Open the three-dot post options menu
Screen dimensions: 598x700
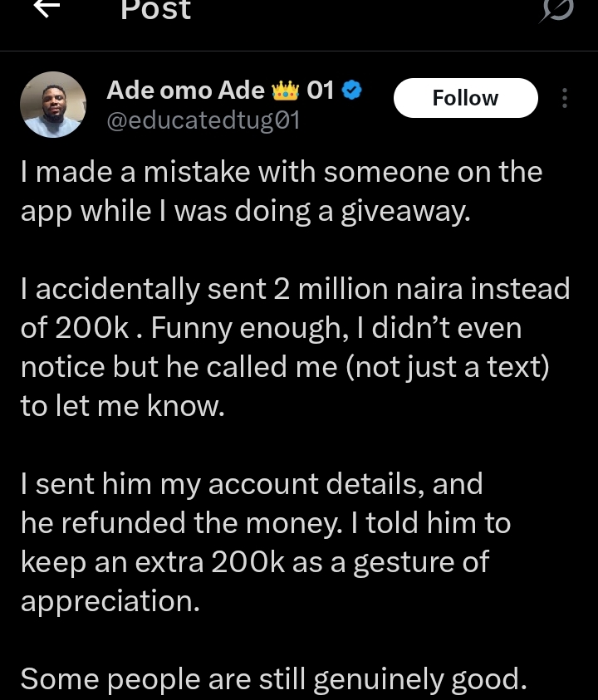point(565,98)
